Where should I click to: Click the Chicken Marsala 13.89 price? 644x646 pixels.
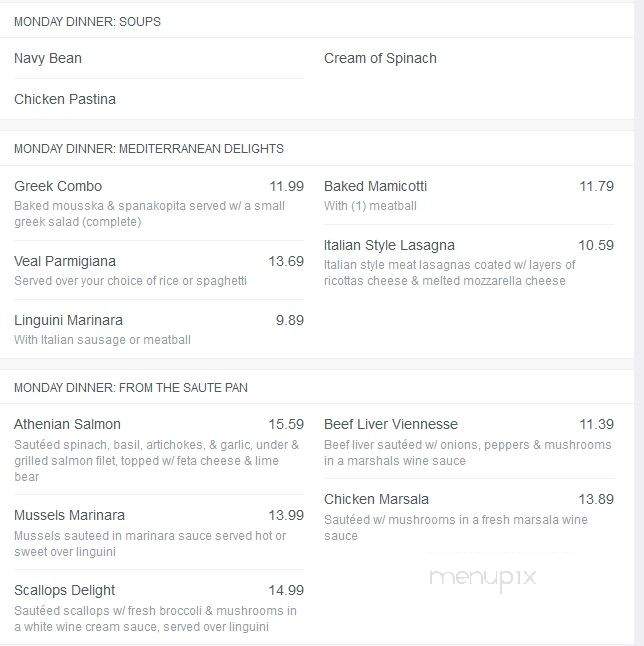tap(596, 499)
